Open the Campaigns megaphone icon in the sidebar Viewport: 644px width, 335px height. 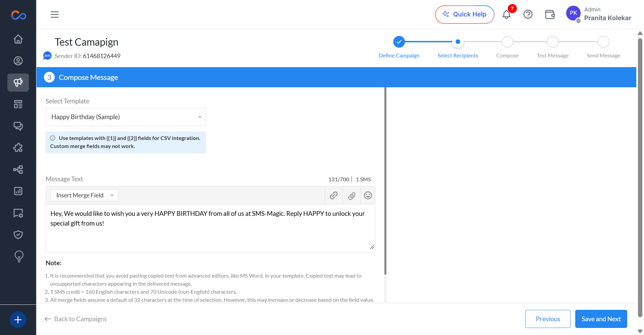click(x=18, y=82)
